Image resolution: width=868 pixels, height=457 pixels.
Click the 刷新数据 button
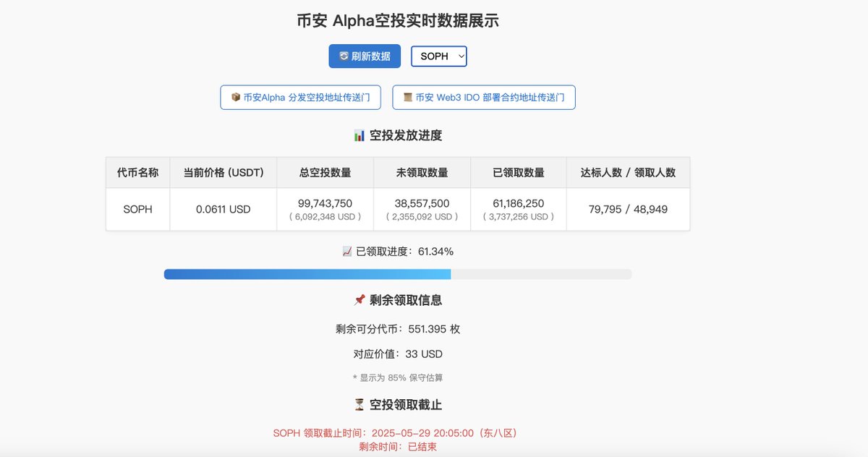[365, 56]
